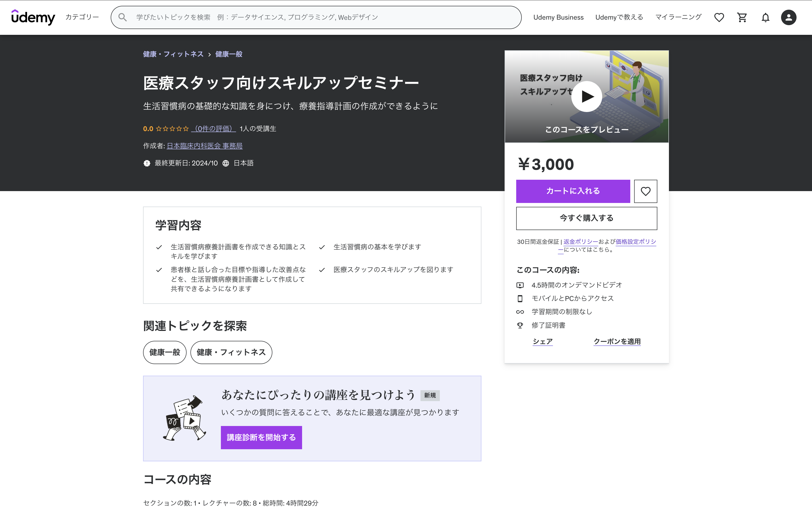Screen dimensions: 812x508
Task: Open the マイラーニング menu
Action: point(678,17)
